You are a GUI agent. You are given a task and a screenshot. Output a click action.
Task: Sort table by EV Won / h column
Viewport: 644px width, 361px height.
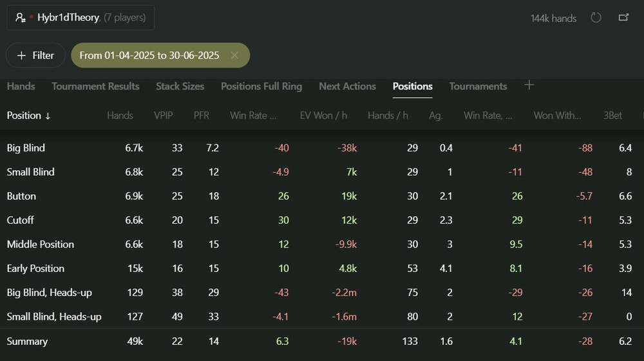pos(323,115)
